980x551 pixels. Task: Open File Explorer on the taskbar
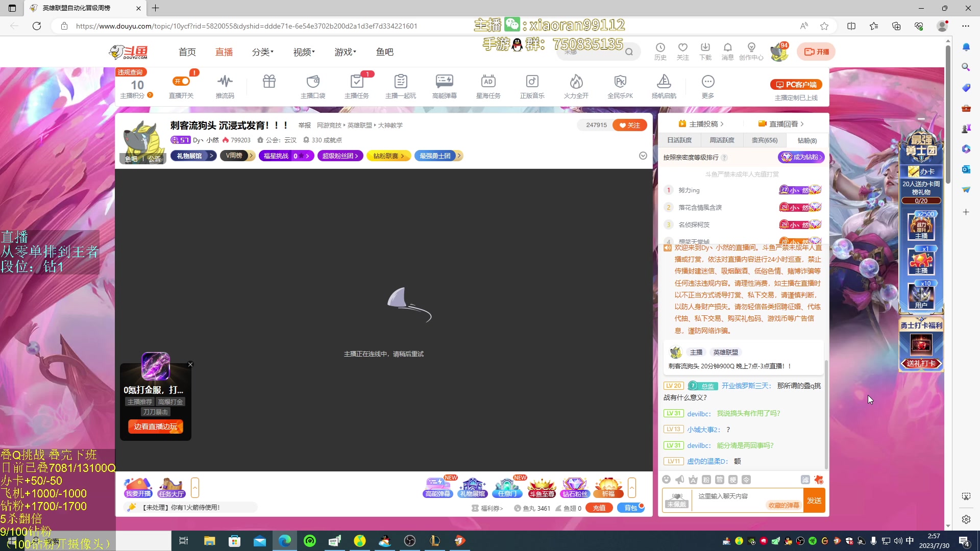tap(209, 541)
